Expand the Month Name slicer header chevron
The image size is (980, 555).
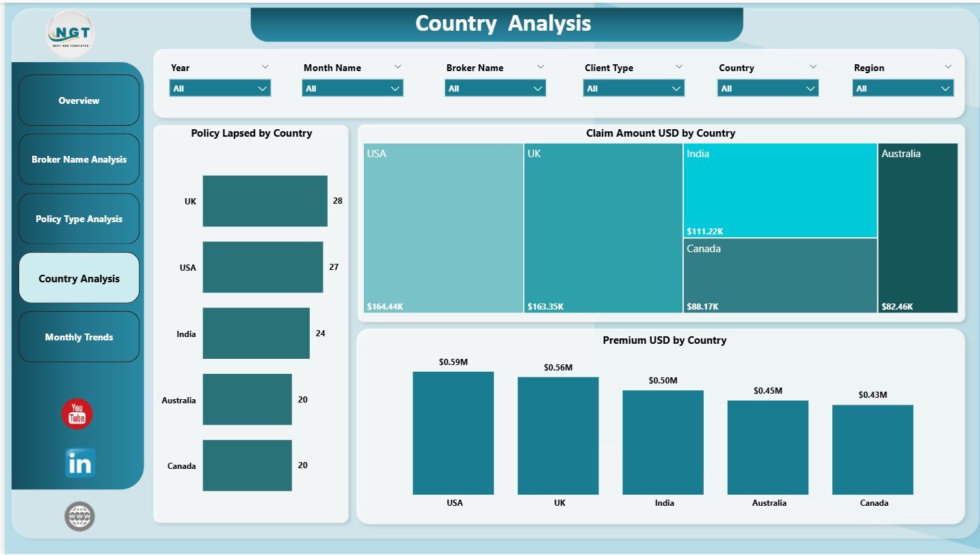point(398,66)
